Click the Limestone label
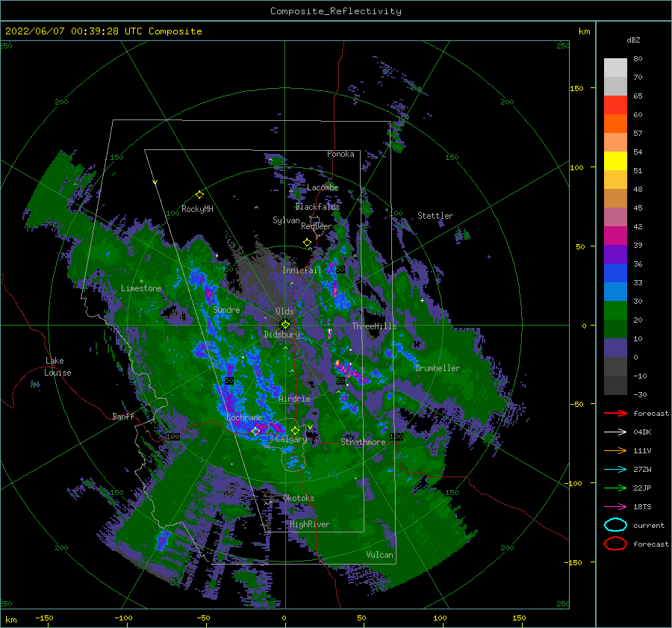The height and width of the screenshot is (628, 672). 141,288
